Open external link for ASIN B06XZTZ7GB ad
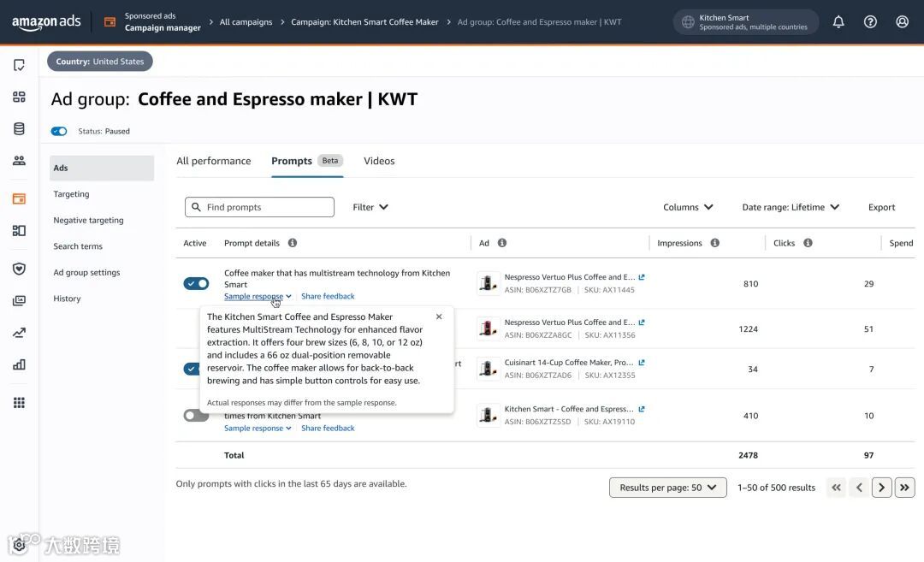 (642, 277)
